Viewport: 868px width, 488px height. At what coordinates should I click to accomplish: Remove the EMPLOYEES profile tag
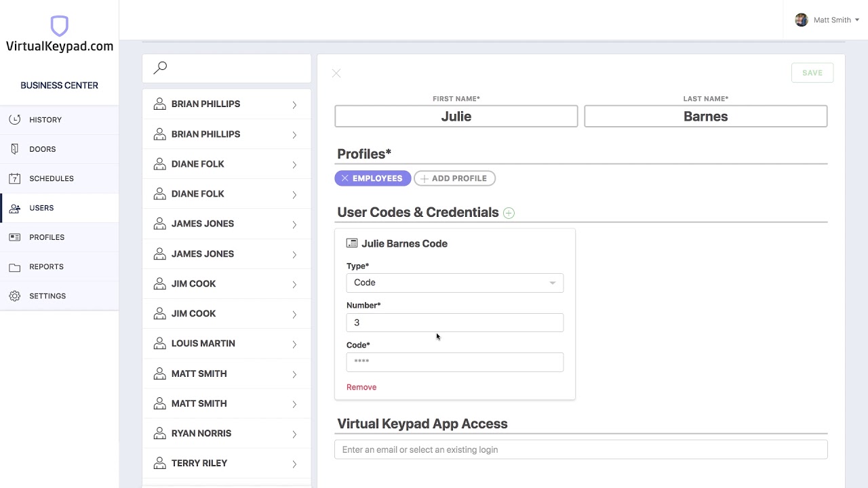pyautogui.click(x=345, y=178)
